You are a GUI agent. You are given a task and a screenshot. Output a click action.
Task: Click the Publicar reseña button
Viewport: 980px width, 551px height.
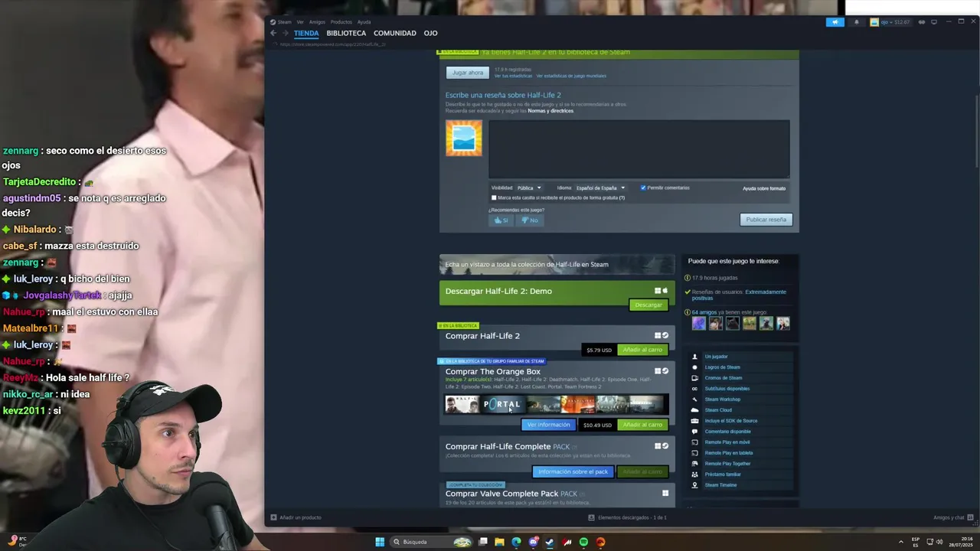[766, 220]
